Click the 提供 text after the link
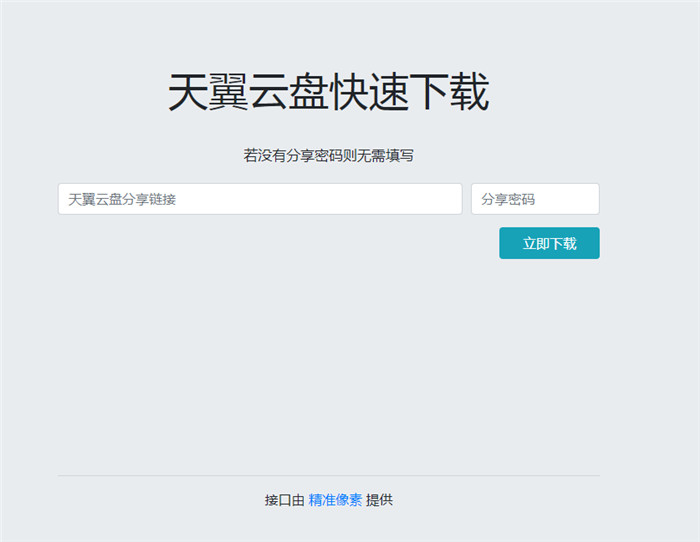The width and height of the screenshot is (700, 542). click(380, 500)
